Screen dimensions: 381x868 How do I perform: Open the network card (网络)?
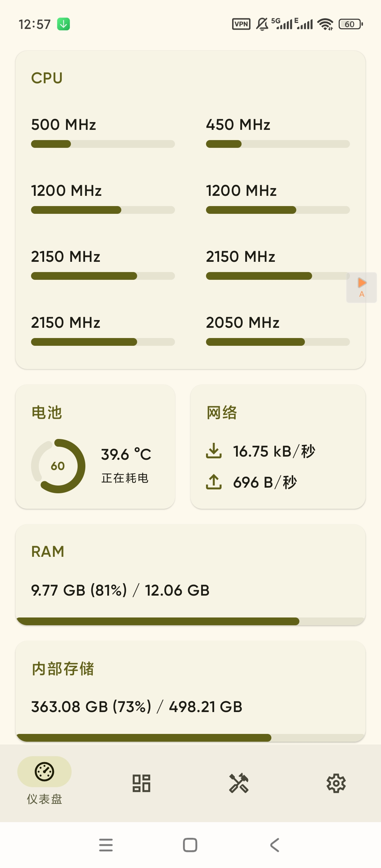[278, 447]
